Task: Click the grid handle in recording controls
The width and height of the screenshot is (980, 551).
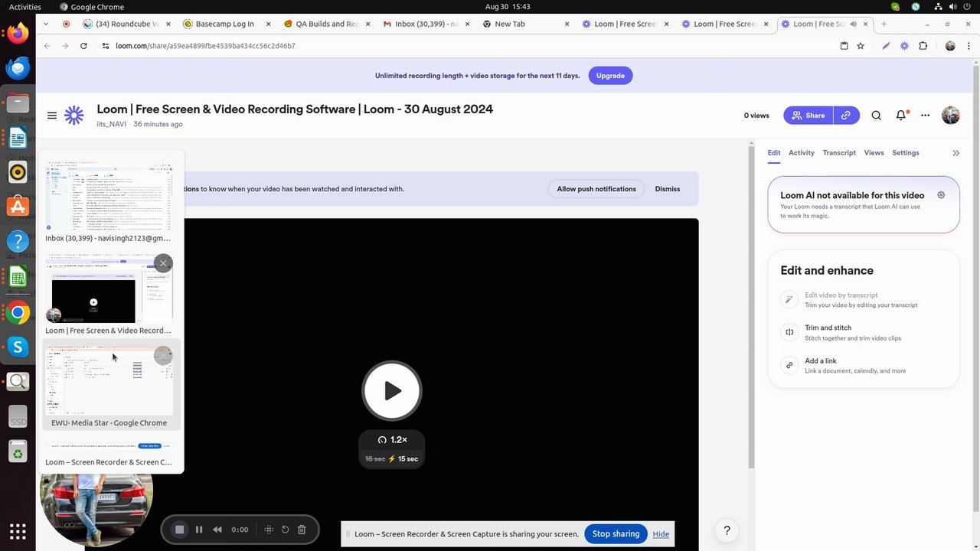Action: click(x=269, y=530)
